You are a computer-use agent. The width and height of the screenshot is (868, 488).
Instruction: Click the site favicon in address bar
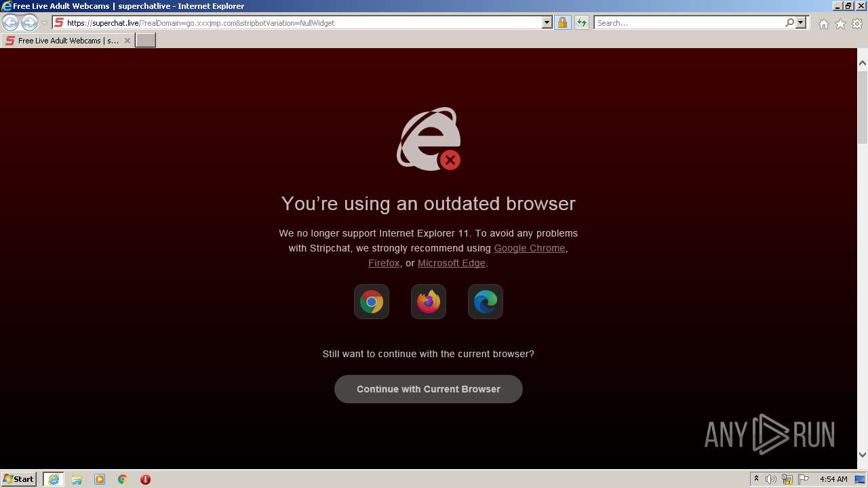(59, 23)
